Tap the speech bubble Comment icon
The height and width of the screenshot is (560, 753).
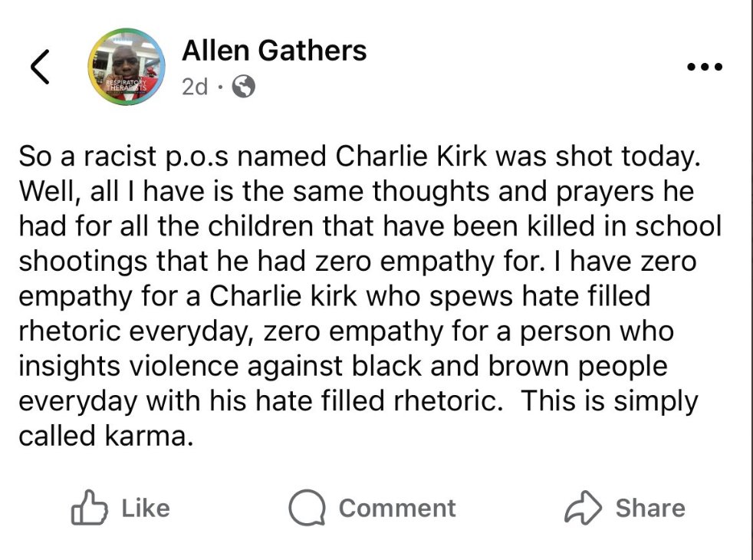[x=307, y=508]
